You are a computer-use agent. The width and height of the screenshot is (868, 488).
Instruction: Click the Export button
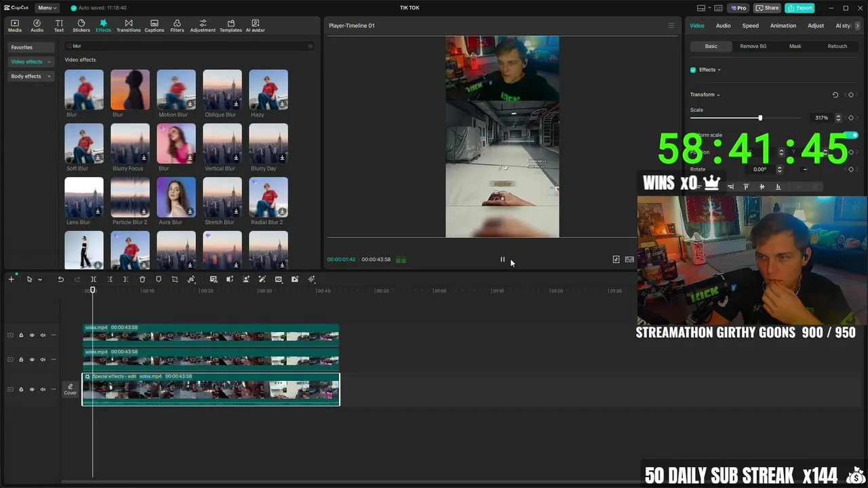800,7
